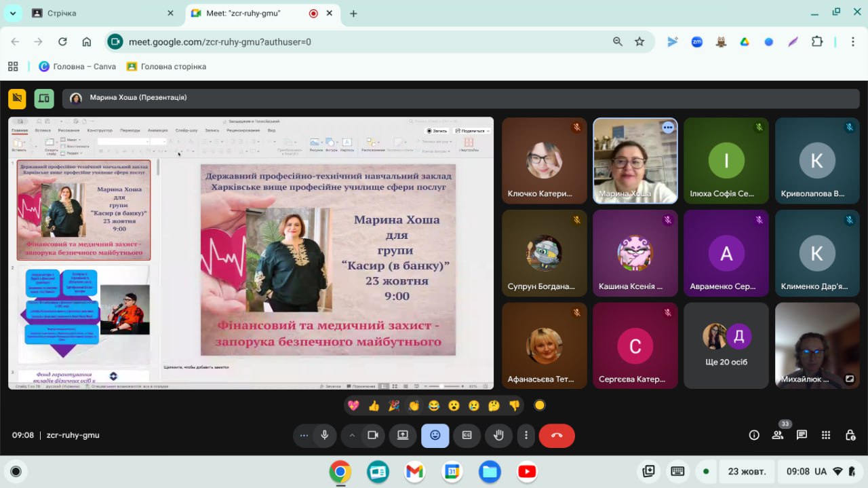Open the Activities grid icon

[826, 435]
